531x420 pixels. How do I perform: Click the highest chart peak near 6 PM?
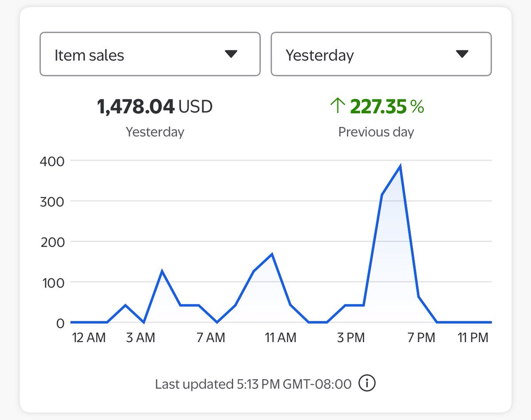click(x=400, y=166)
